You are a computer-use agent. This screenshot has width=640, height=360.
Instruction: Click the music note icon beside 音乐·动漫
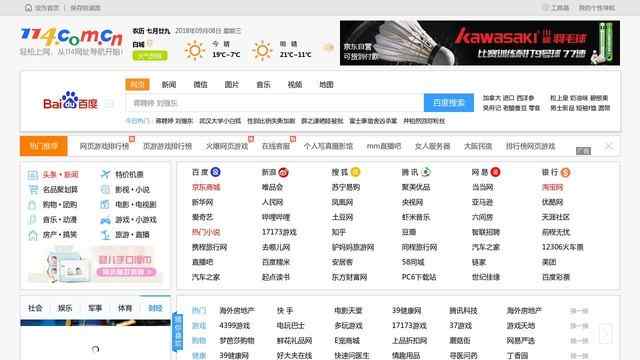click(x=32, y=220)
